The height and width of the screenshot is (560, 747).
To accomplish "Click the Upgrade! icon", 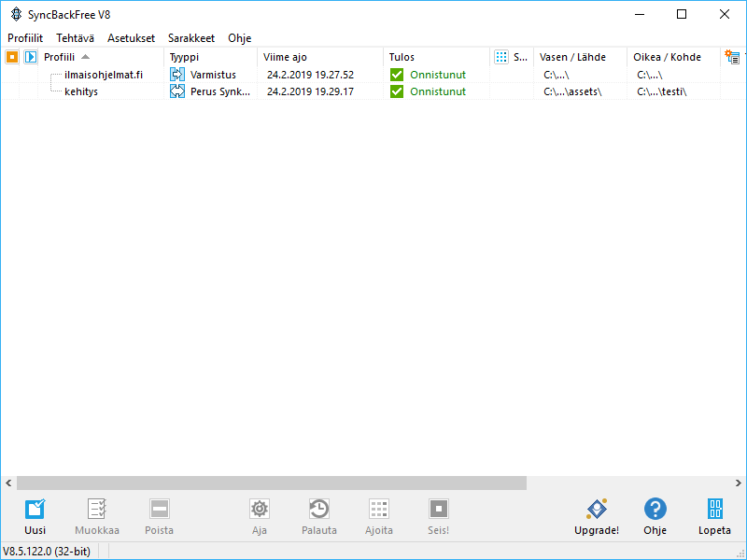I will [x=597, y=509].
